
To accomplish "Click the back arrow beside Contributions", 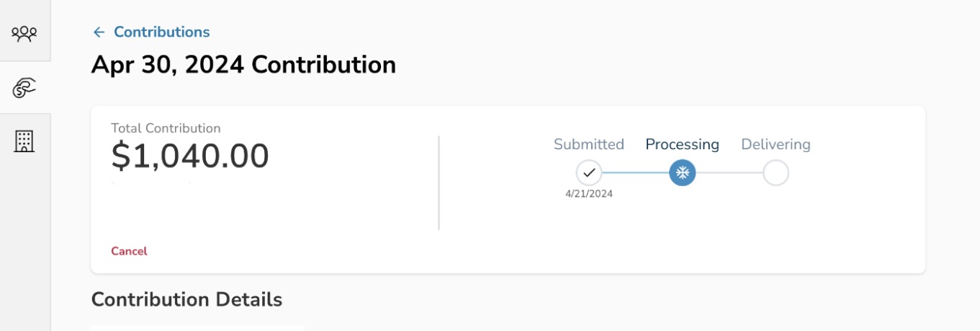I will (x=99, y=32).
